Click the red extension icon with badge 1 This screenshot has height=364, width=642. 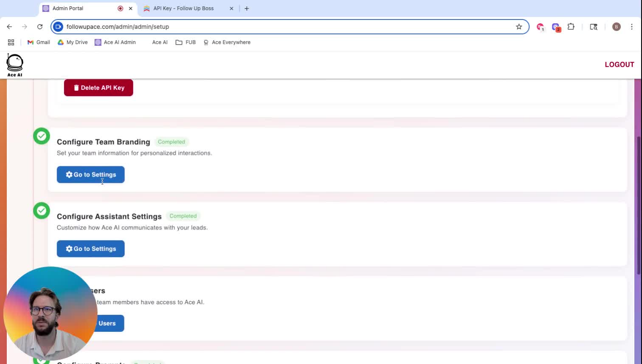[541, 27]
